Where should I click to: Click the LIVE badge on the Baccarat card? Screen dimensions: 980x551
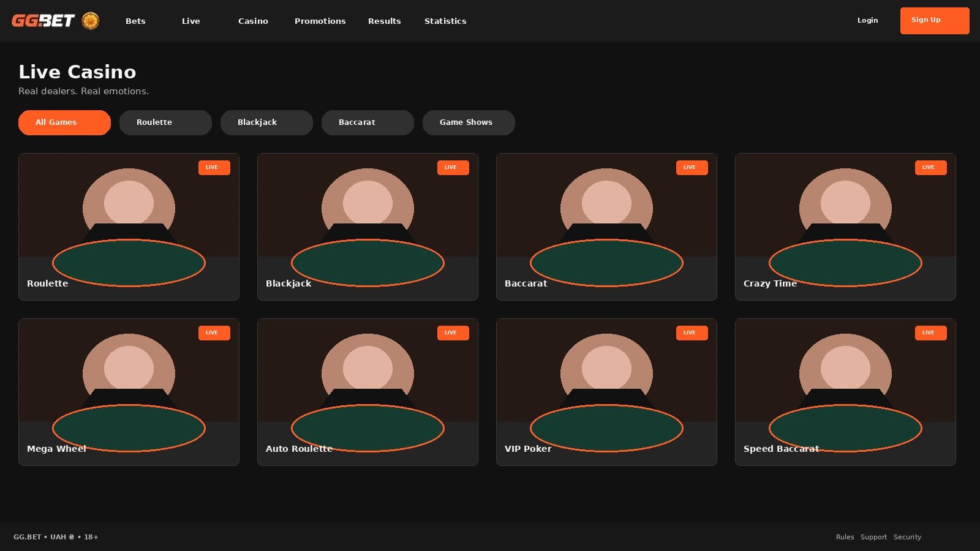coord(692,168)
